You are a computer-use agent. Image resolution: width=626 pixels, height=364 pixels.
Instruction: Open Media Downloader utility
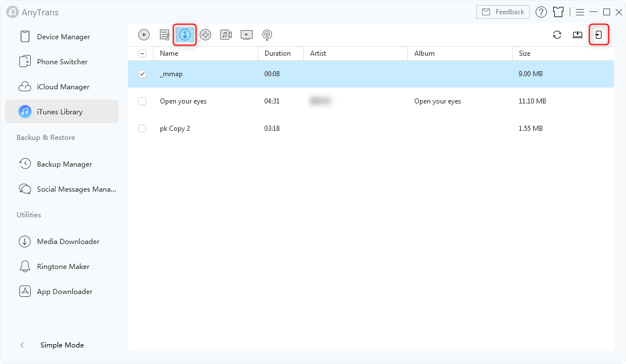click(62, 242)
